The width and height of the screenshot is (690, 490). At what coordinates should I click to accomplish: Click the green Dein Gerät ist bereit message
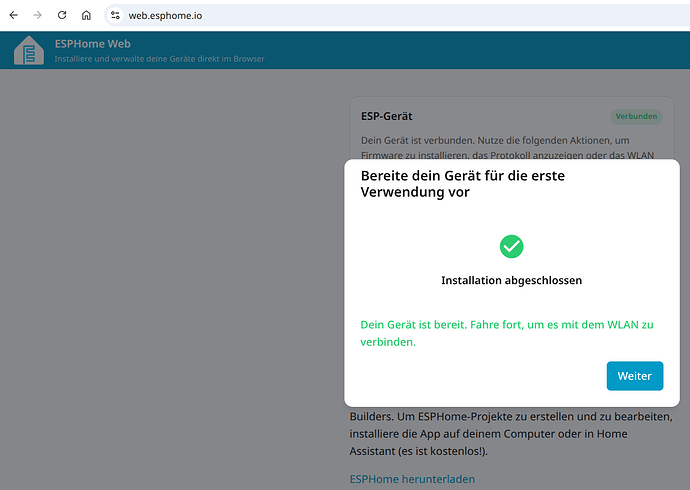[x=507, y=333]
